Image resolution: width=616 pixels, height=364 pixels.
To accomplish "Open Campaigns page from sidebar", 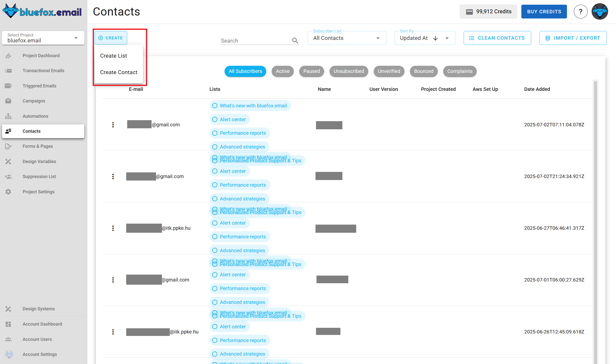I will (43, 101).
